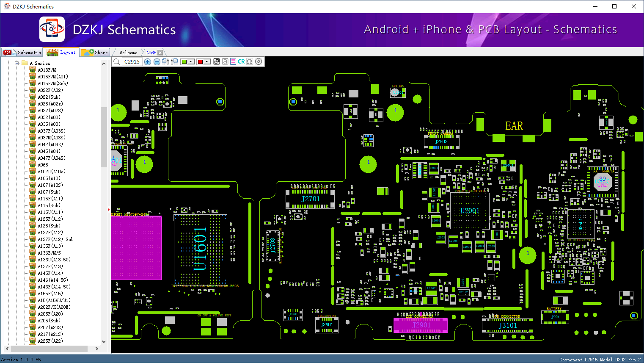Open the green color dropdown arrow

(191, 62)
